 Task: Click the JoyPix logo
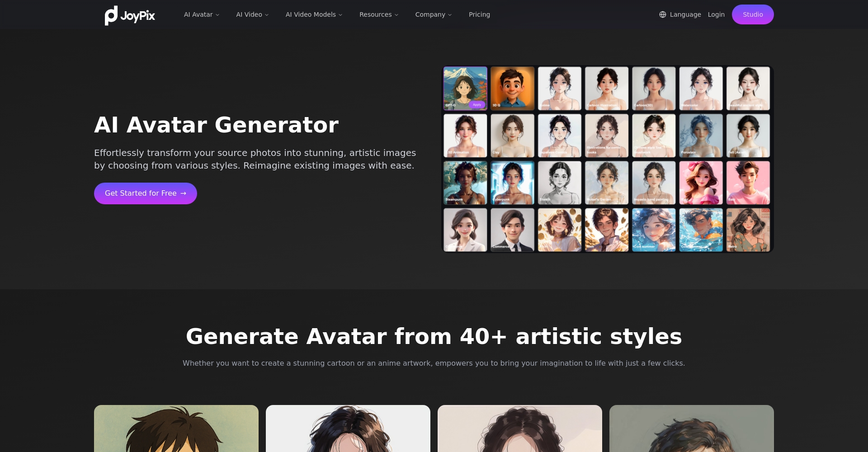tap(130, 15)
